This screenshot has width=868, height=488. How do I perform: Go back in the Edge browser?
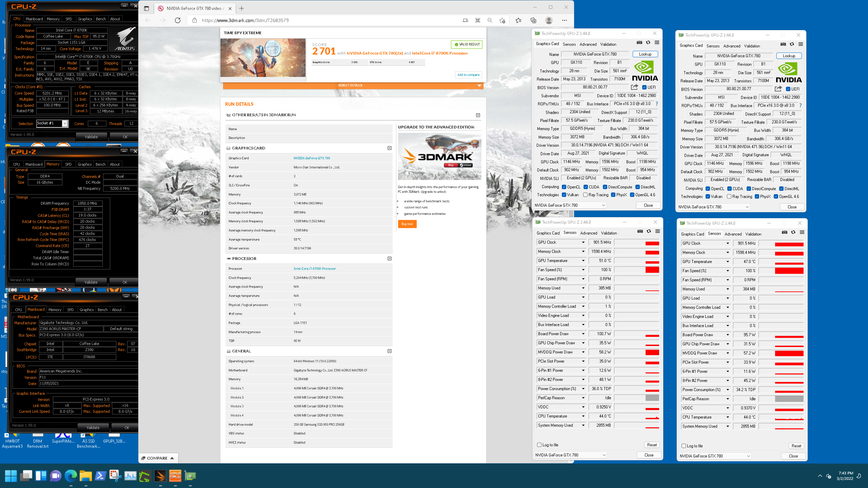coord(148,20)
